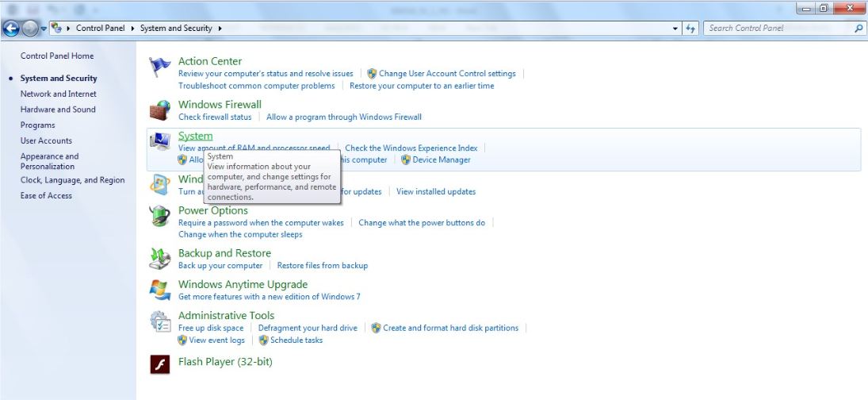Click the shield icon beside Create and format partitions
Image resolution: width=868 pixels, height=400 pixels.
[x=376, y=328]
